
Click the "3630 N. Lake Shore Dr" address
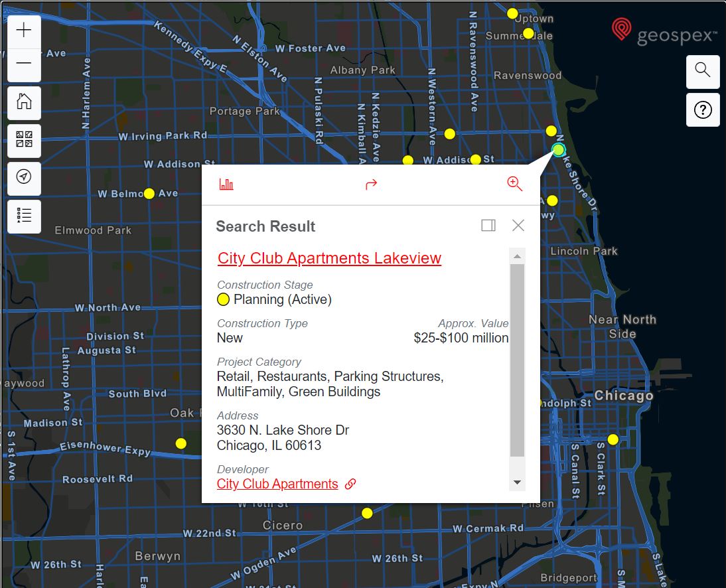coord(283,430)
